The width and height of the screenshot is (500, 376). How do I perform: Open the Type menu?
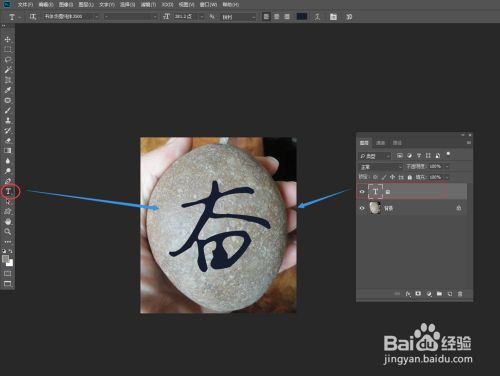pyautogui.click(x=107, y=5)
